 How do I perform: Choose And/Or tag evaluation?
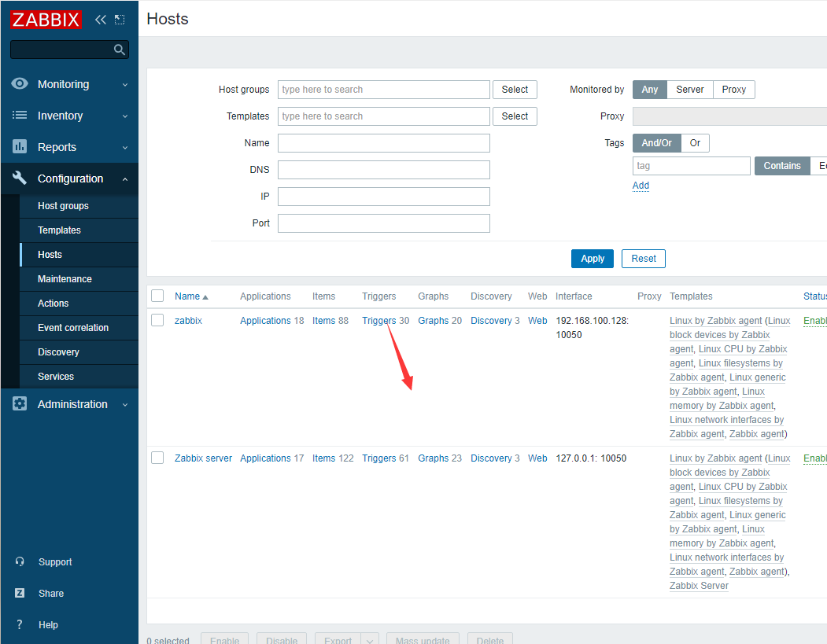click(x=656, y=143)
